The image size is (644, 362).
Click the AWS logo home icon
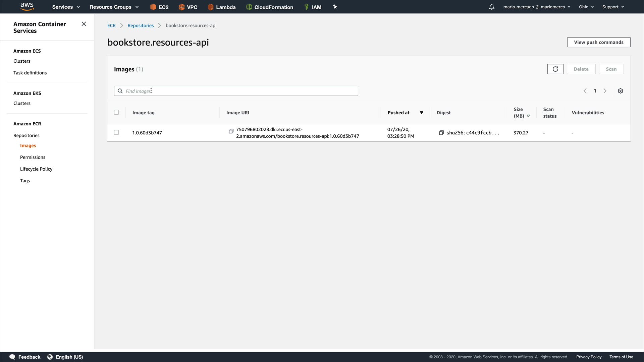click(x=27, y=6)
